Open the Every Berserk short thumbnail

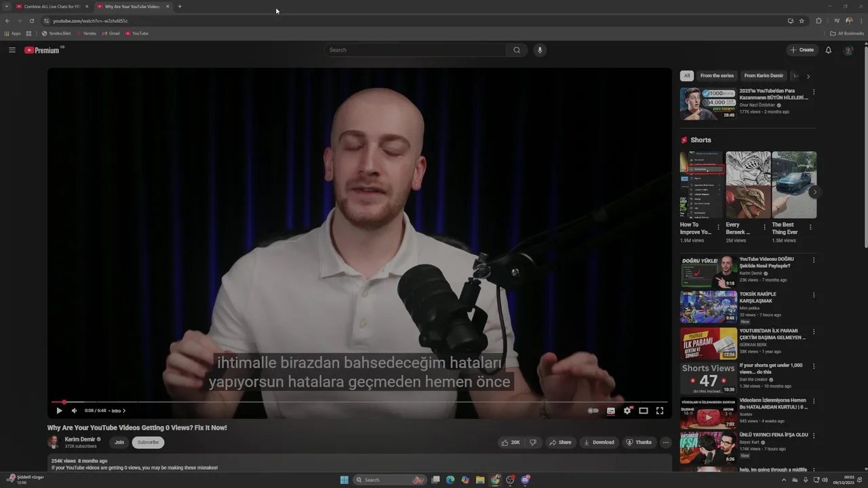[748, 184]
